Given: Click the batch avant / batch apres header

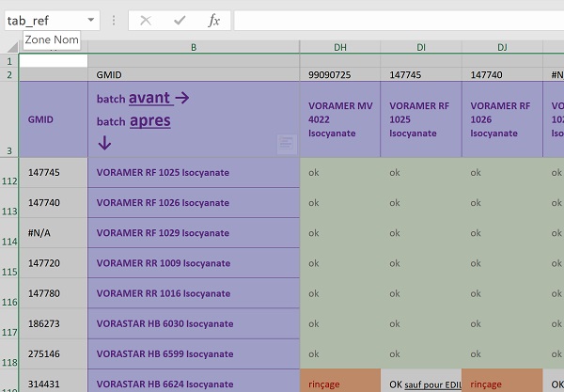Looking at the screenshot, I should click(194, 119).
